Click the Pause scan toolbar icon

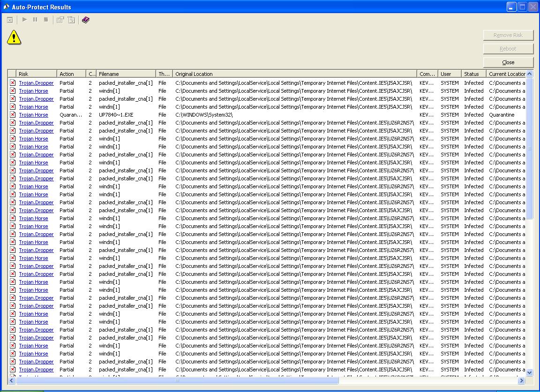click(35, 20)
